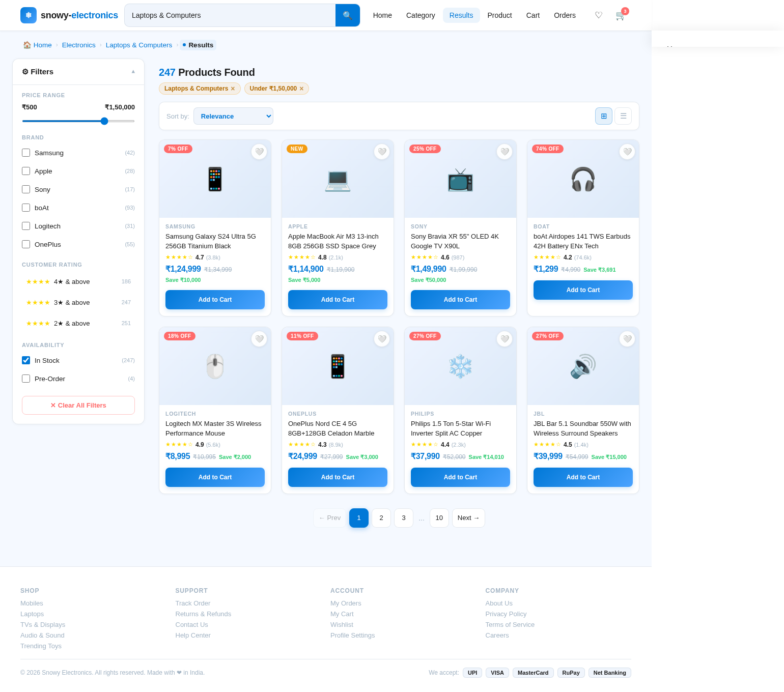The width and height of the screenshot is (784, 692).
Task: Open Orders in top navigation
Action: [565, 15]
